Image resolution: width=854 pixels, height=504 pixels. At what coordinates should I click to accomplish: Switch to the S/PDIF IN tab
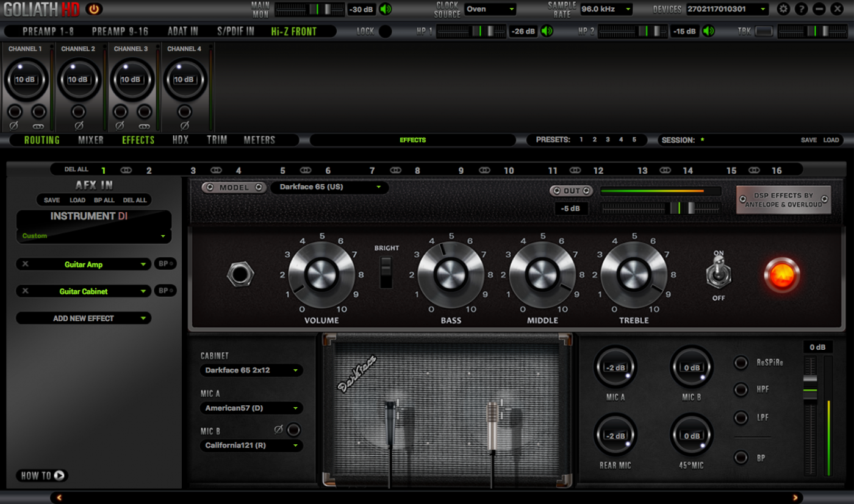(235, 31)
